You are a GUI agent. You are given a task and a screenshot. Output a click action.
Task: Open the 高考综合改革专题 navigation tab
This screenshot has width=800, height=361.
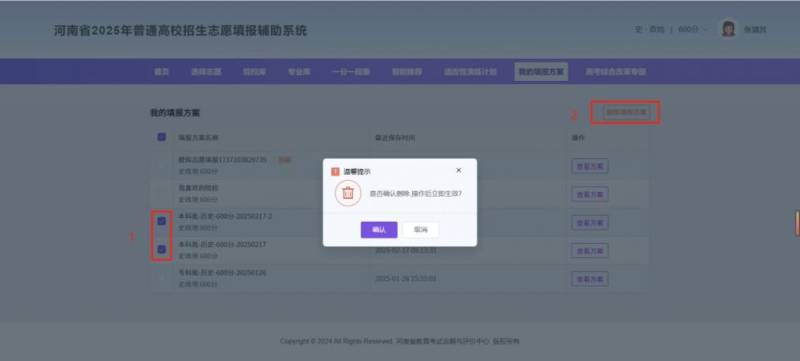point(616,72)
